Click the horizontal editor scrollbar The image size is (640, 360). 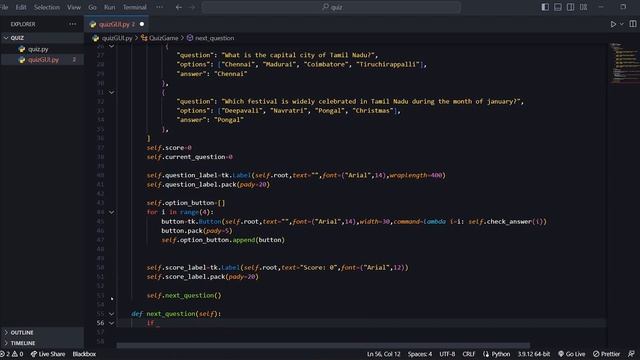coord(323,345)
